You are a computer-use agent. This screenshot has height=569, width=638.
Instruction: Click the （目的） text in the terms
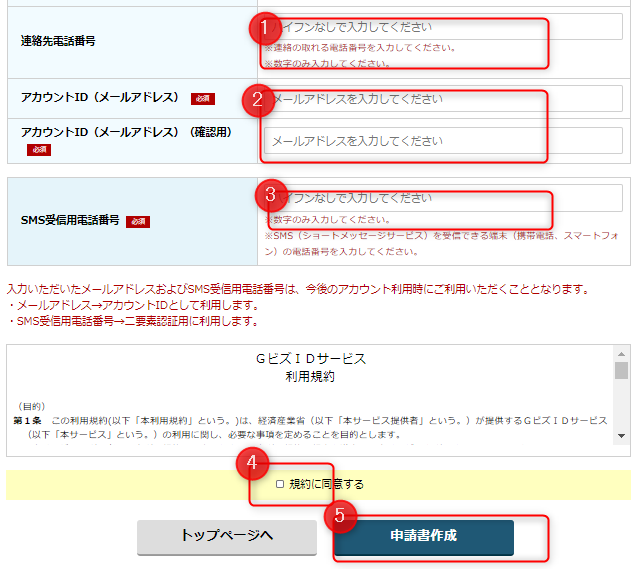pos(32,406)
